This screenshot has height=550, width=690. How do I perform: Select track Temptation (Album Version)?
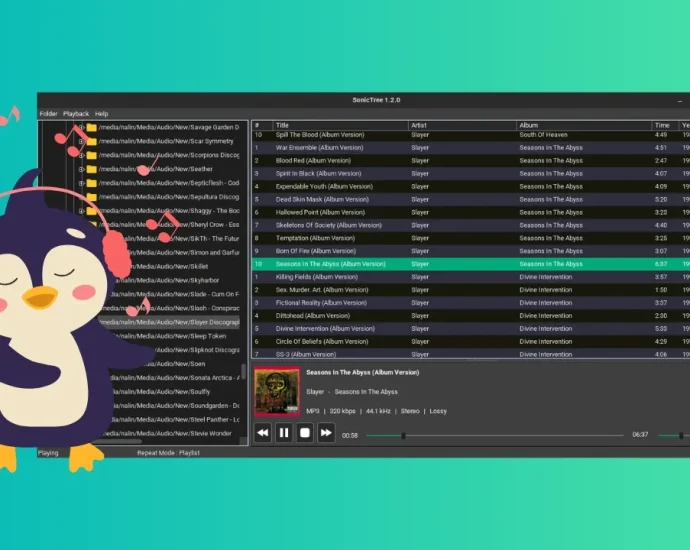coord(471,238)
